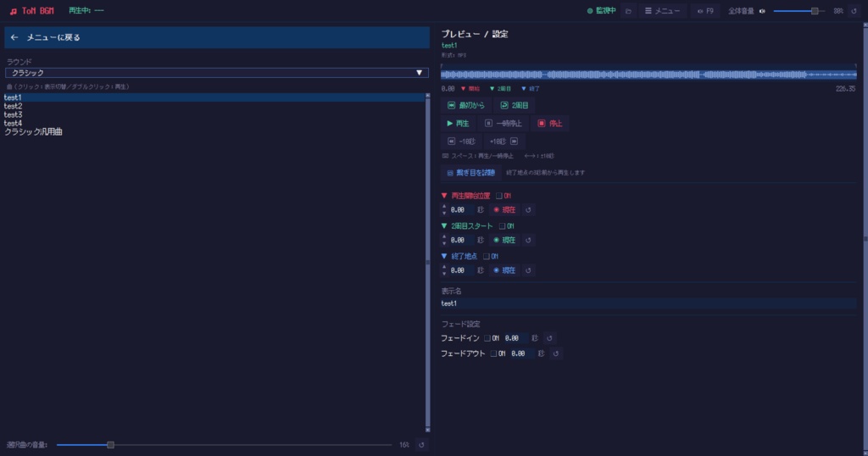Click inside the audio waveform preview

coord(648,74)
